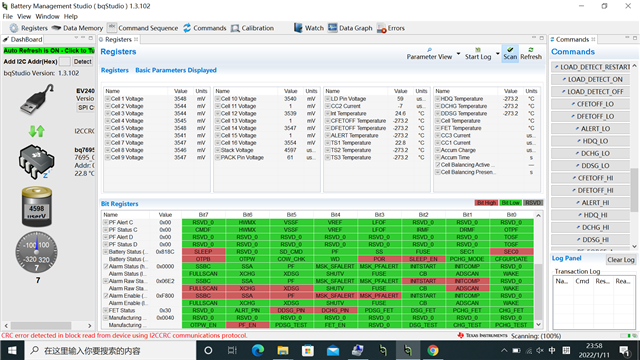
Task: Open File Explorer from the taskbar
Action: pos(282,350)
